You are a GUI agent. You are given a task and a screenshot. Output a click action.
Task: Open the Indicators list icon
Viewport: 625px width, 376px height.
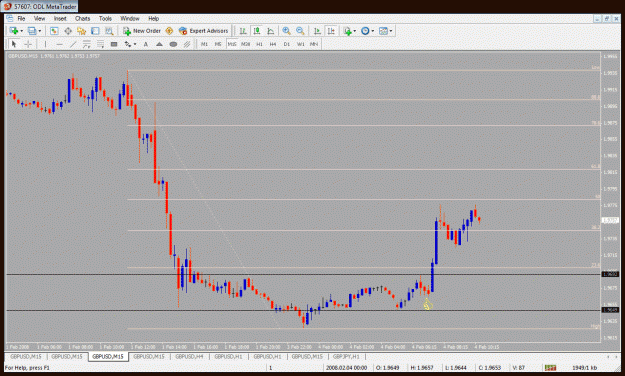(x=348, y=31)
